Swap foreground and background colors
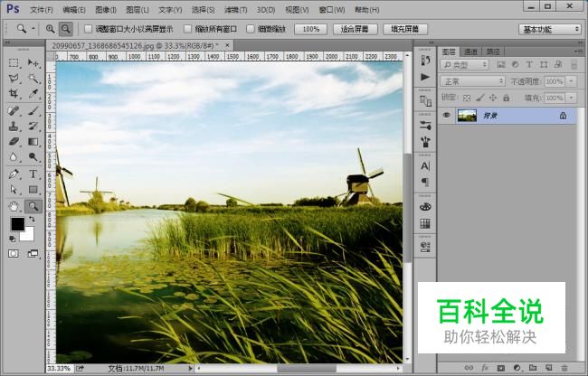 (x=32, y=219)
